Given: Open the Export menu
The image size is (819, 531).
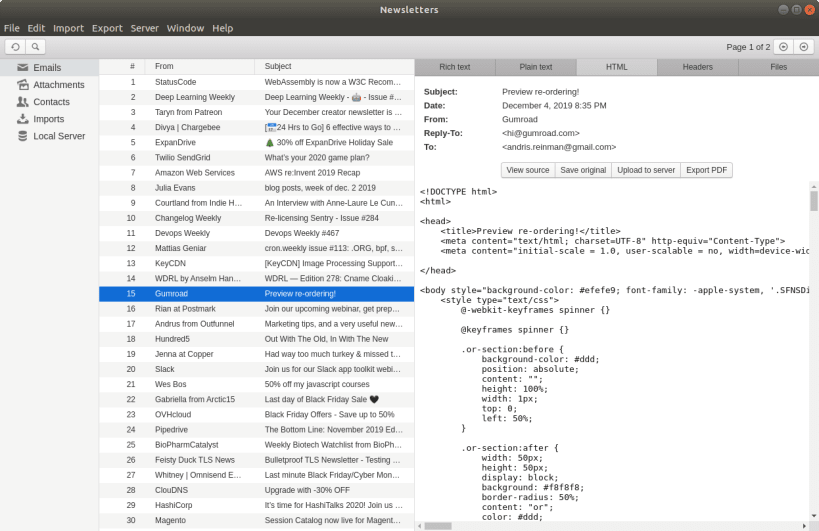Looking at the screenshot, I should click(x=107, y=28).
